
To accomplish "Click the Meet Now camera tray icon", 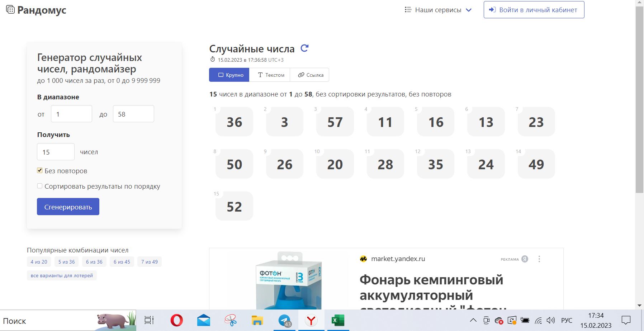I will tap(486, 320).
